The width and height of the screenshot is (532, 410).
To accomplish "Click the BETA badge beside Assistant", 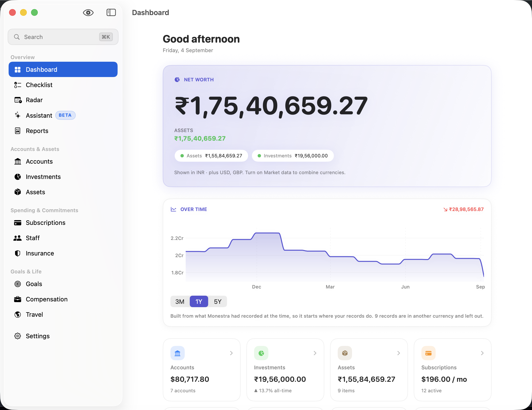I will [65, 115].
